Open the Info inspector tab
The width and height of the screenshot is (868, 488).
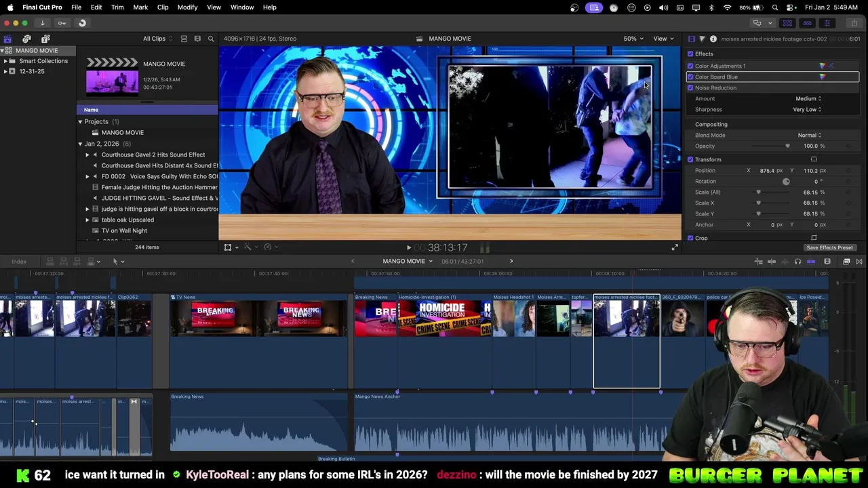coord(713,39)
